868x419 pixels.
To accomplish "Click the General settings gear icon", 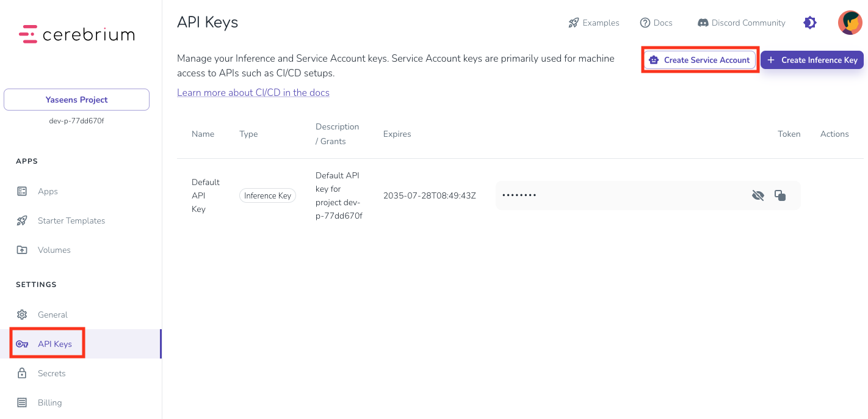I will [22, 315].
